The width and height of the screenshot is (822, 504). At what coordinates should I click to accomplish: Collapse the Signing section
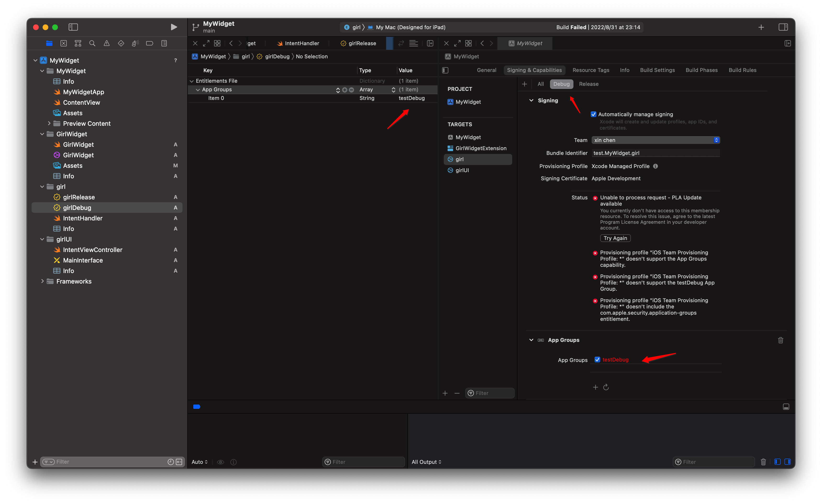tap(531, 100)
